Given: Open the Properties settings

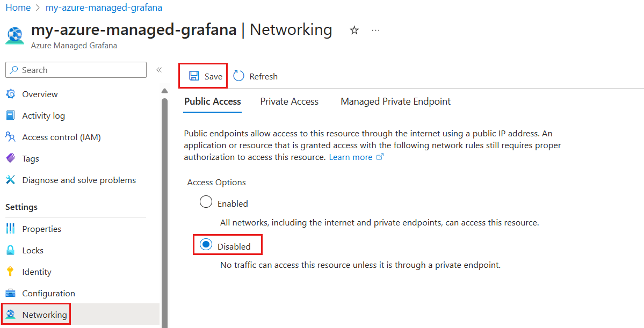Looking at the screenshot, I should [41, 229].
